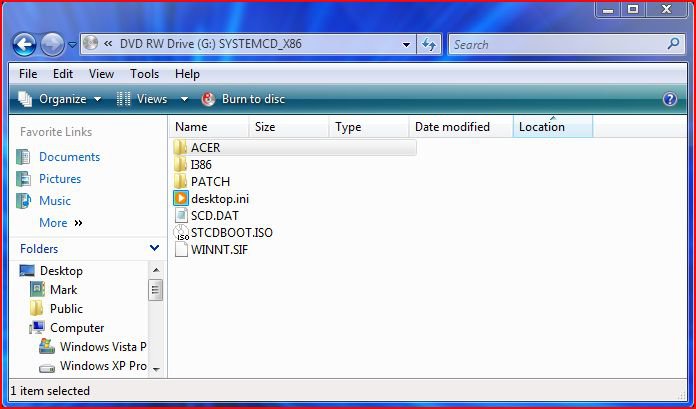Open the View menu
Image resolution: width=696 pixels, height=409 pixels.
pyautogui.click(x=101, y=74)
